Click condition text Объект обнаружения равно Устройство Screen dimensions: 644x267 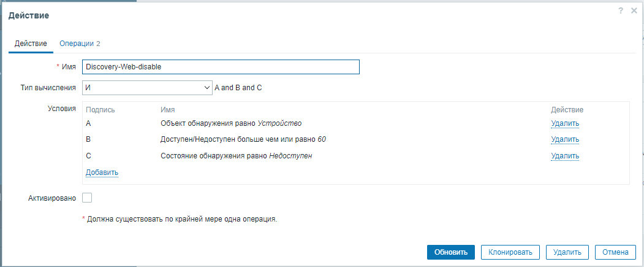[x=231, y=123]
